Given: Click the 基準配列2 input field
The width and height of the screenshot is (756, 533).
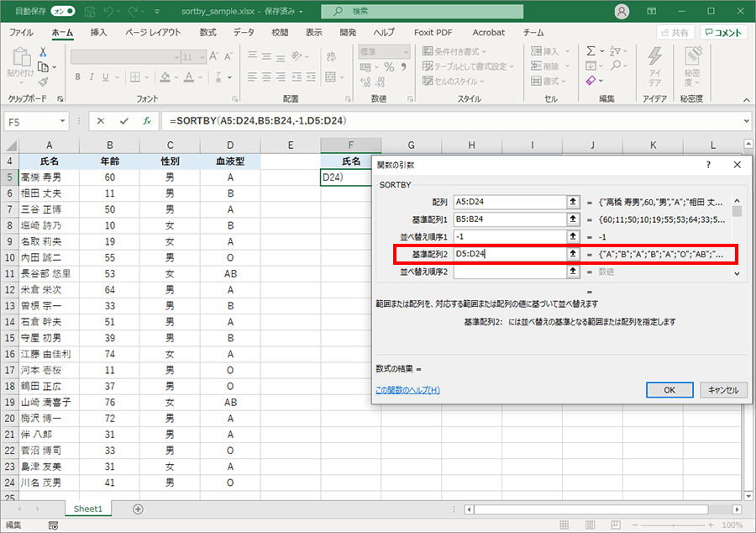Looking at the screenshot, I should tap(510, 254).
